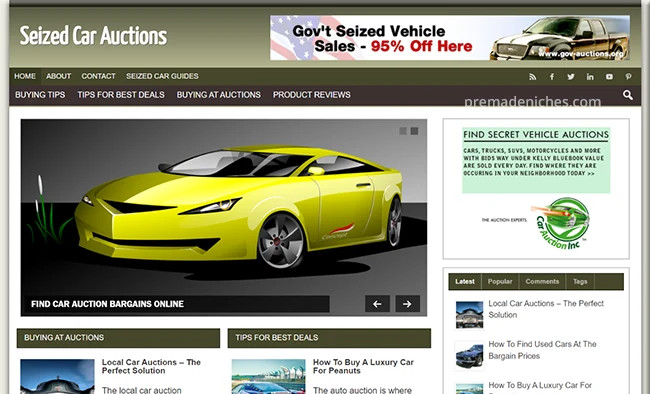Switch to the Tags tab
Viewport: 650px width, 394px height.
click(x=580, y=282)
